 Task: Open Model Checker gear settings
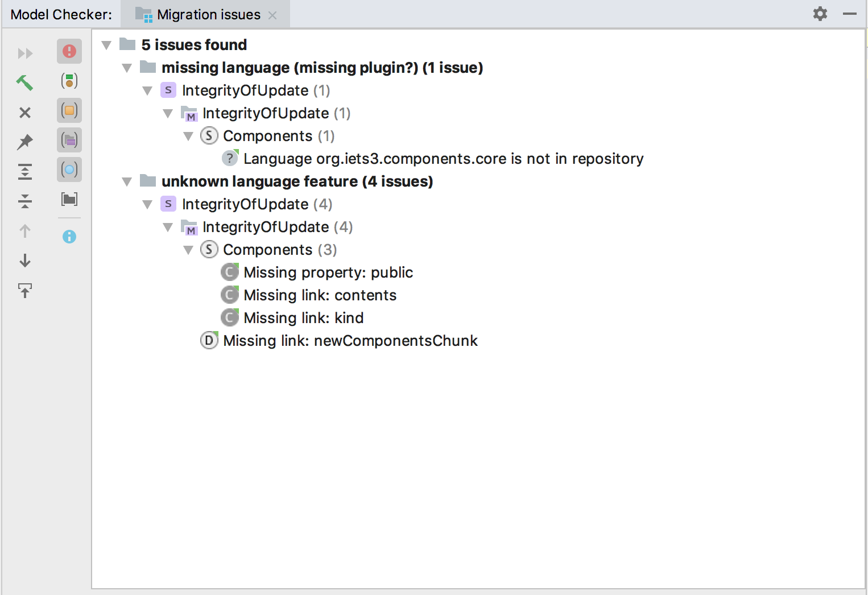pyautogui.click(x=820, y=14)
